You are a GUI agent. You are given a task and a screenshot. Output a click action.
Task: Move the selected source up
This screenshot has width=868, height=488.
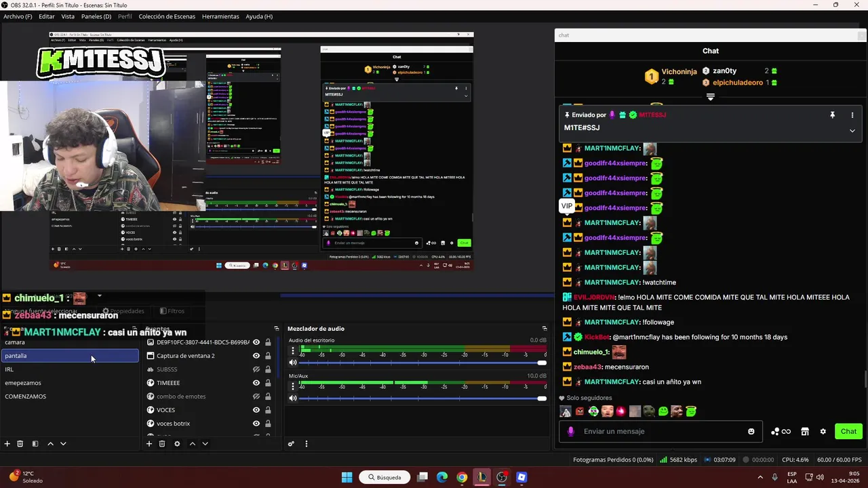tap(192, 444)
